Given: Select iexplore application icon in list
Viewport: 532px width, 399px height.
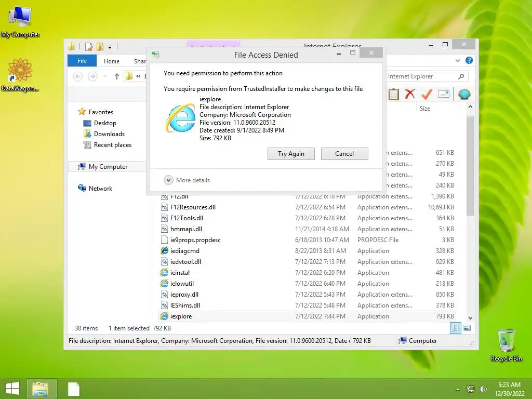Looking at the screenshot, I should click(x=164, y=316).
